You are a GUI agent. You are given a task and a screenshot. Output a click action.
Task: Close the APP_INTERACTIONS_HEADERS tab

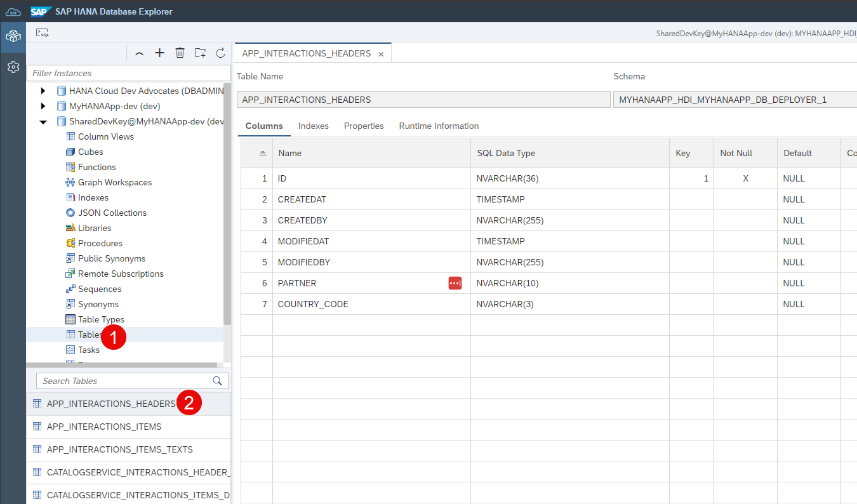[381, 55]
